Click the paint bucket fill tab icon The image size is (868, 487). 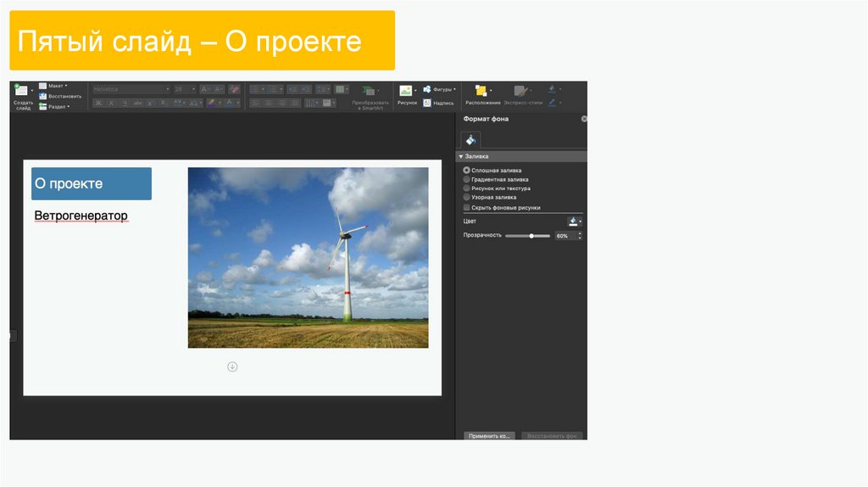click(x=470, y=140)
